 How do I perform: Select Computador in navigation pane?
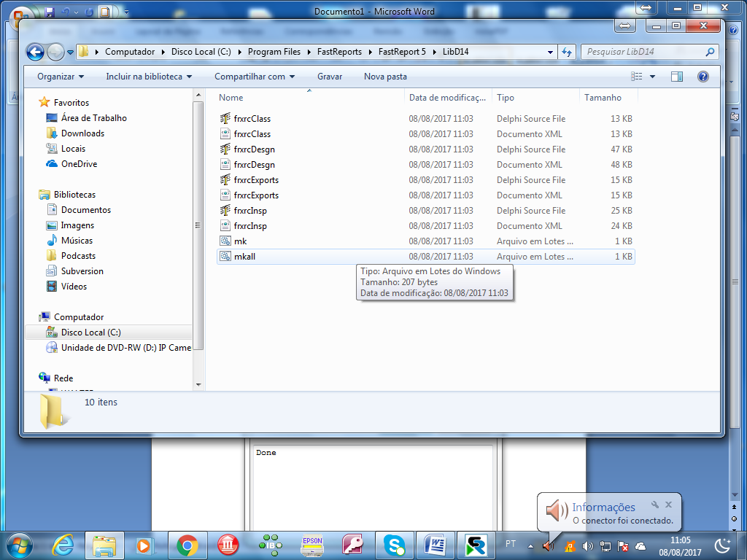pyautogui.click(x=79, y=316)
